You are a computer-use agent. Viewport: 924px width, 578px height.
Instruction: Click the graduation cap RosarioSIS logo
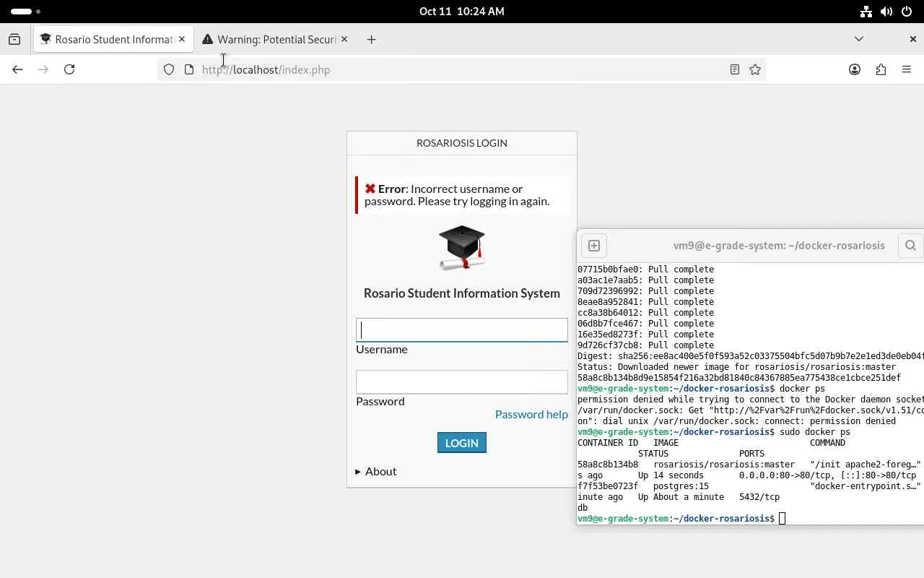click(462, 248)
